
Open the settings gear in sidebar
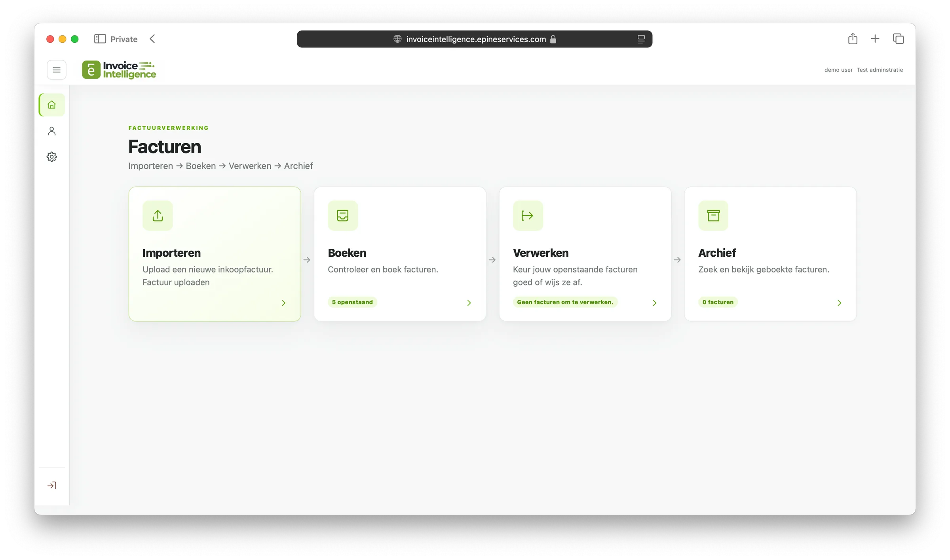pyautogui.click(x=52, y=157)
